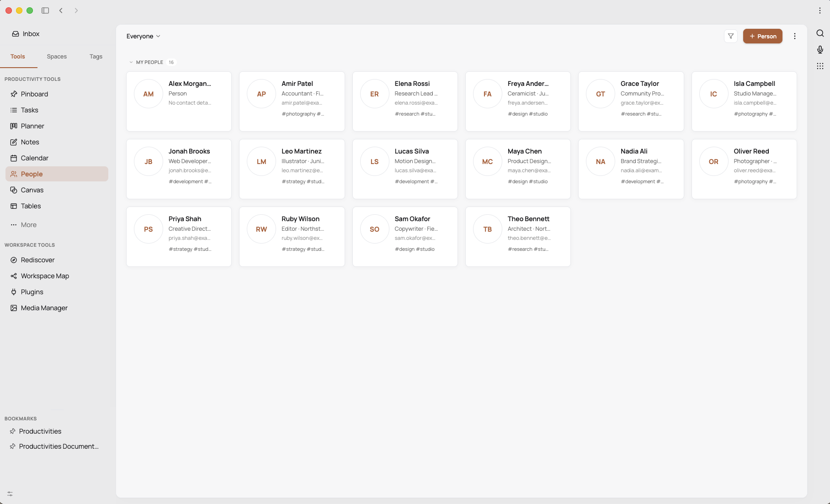Click the Lucas Silva name

tap(412, 151)
